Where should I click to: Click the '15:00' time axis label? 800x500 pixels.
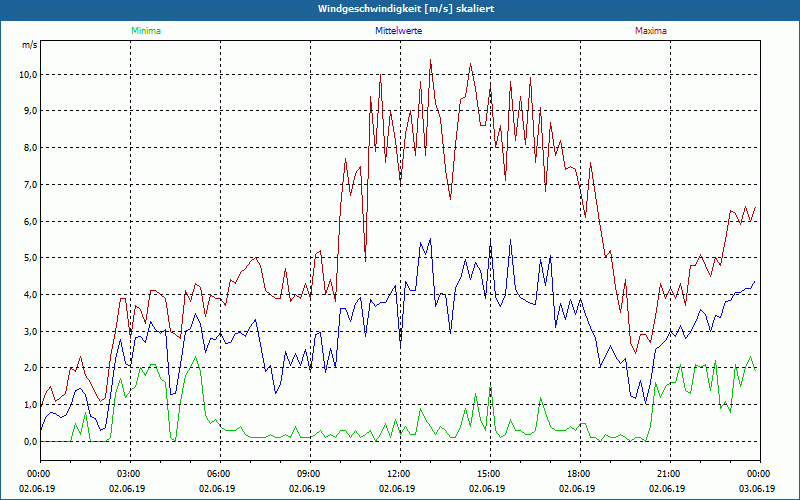click(490, 474)
